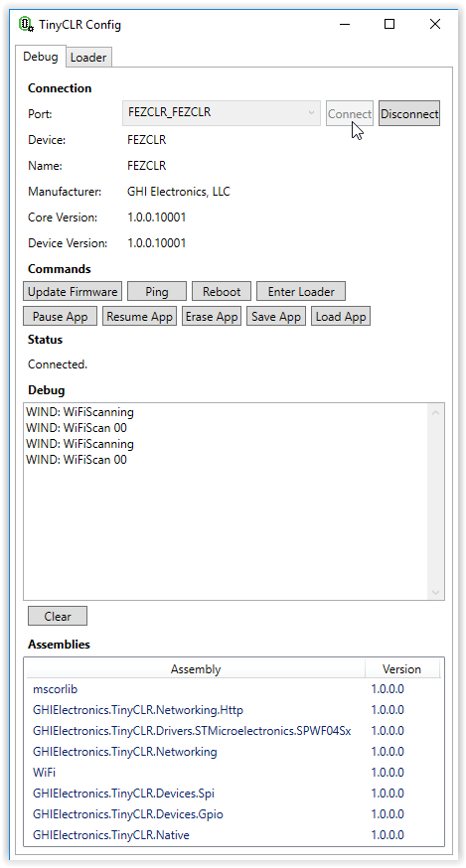Image resolution: width=466 pixels, height=868 pixels.
Task: Click the Ping button
Action: point(157,292)
